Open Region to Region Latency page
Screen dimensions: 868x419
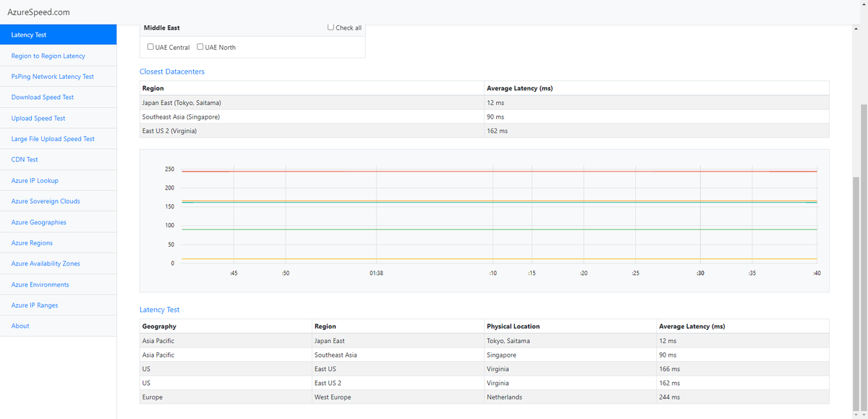pyautogui.click(x=58, y=56)
